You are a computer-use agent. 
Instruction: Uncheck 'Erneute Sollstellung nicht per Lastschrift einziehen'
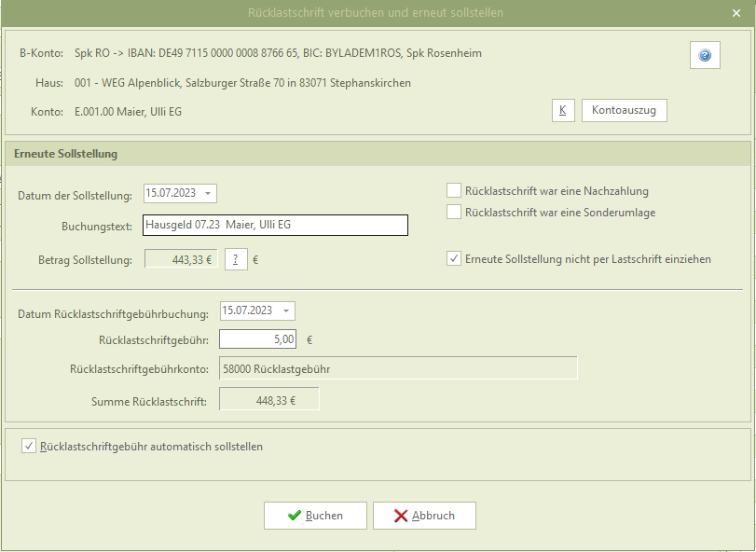(x=454, y=259)
